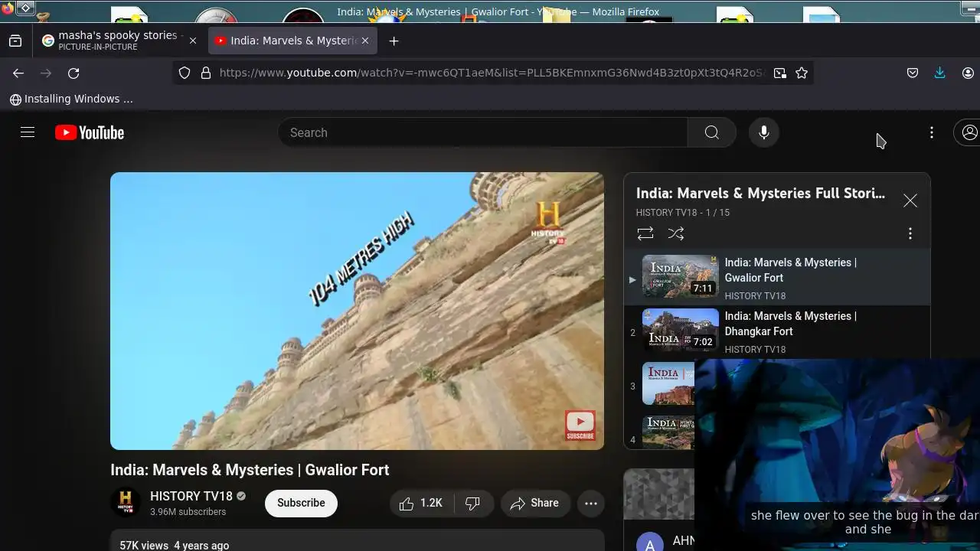This screenshot has height=551, width=980.
Task: Toggle playlist loop
Action: [645, 233]
